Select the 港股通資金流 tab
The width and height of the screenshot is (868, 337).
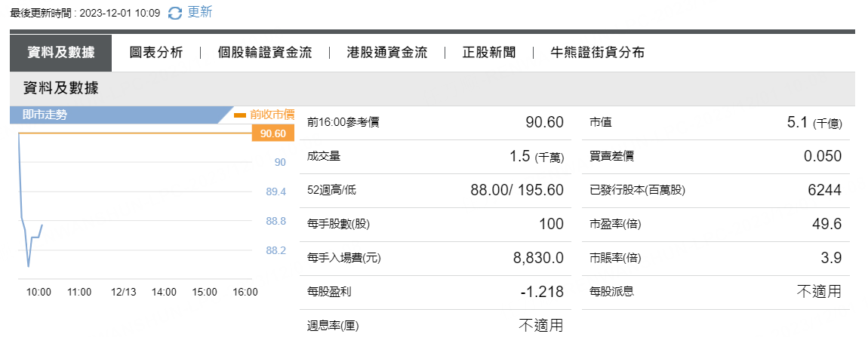pyautogui.click(x=387, y=53)
